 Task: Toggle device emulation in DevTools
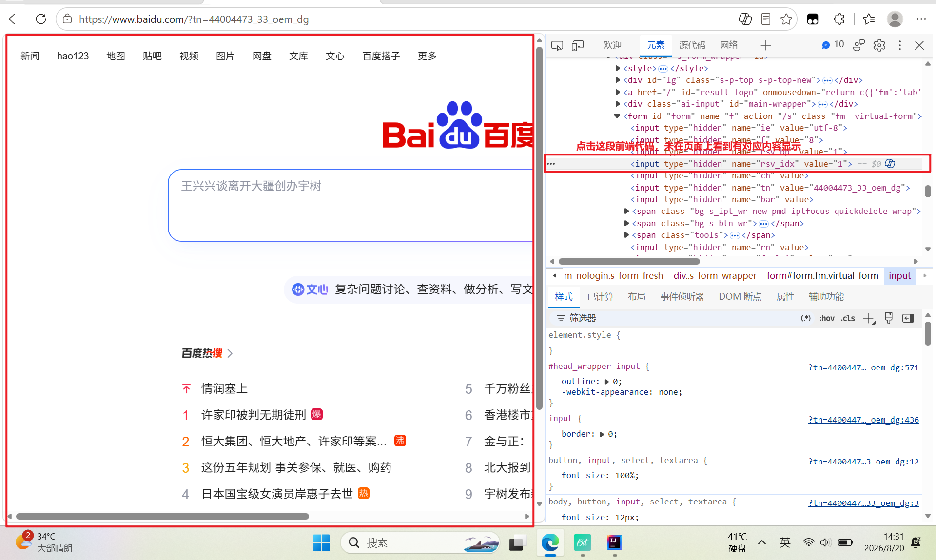click(578, 45)
